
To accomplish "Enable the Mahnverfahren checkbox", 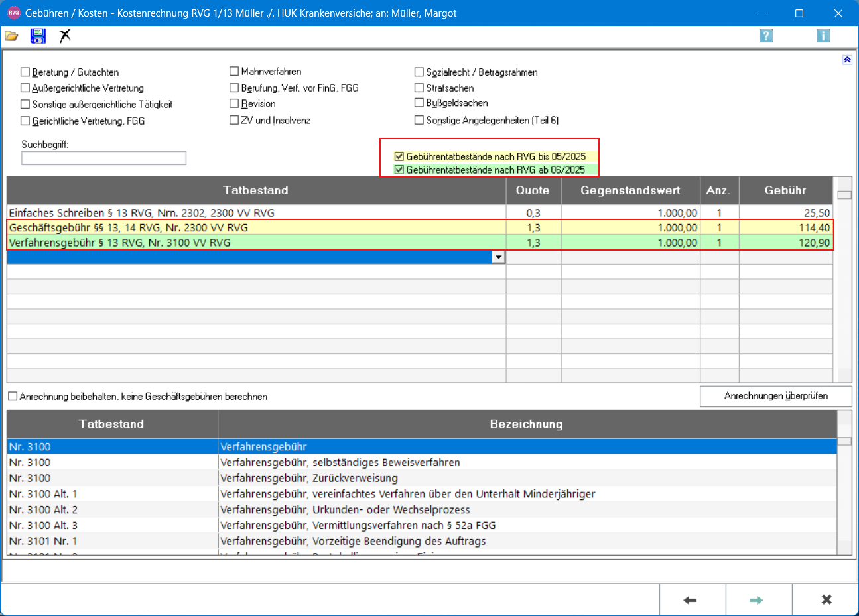I will (234, 72).
